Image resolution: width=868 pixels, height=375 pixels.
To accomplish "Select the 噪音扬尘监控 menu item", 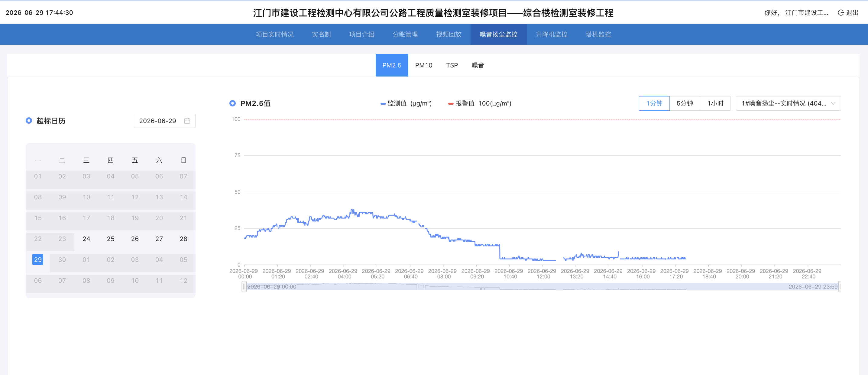I will point(498,34).
